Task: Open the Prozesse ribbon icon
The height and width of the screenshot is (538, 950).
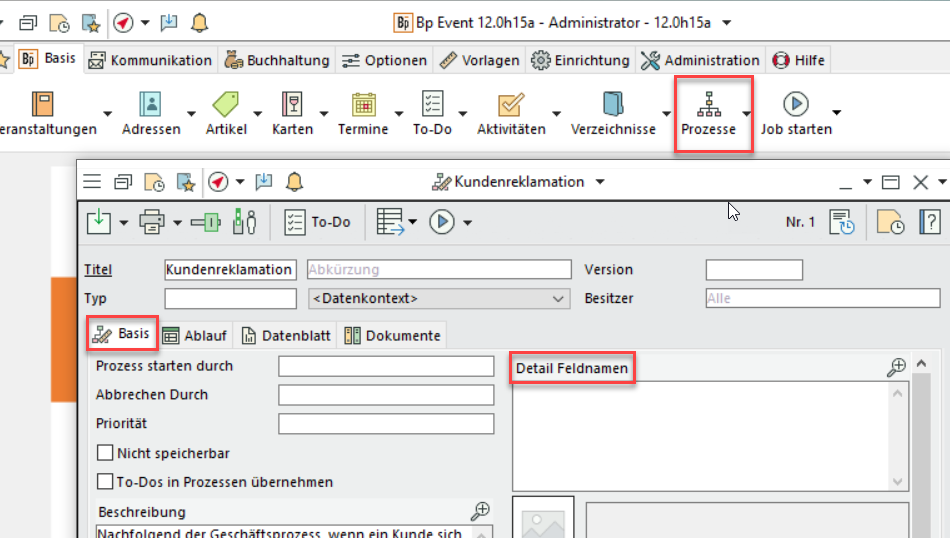Action: [708, 104]
